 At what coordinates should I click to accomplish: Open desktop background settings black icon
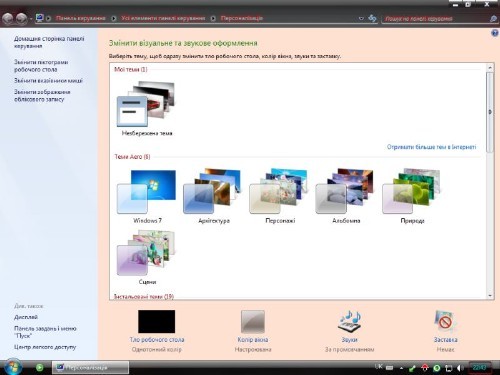(157, 321)
